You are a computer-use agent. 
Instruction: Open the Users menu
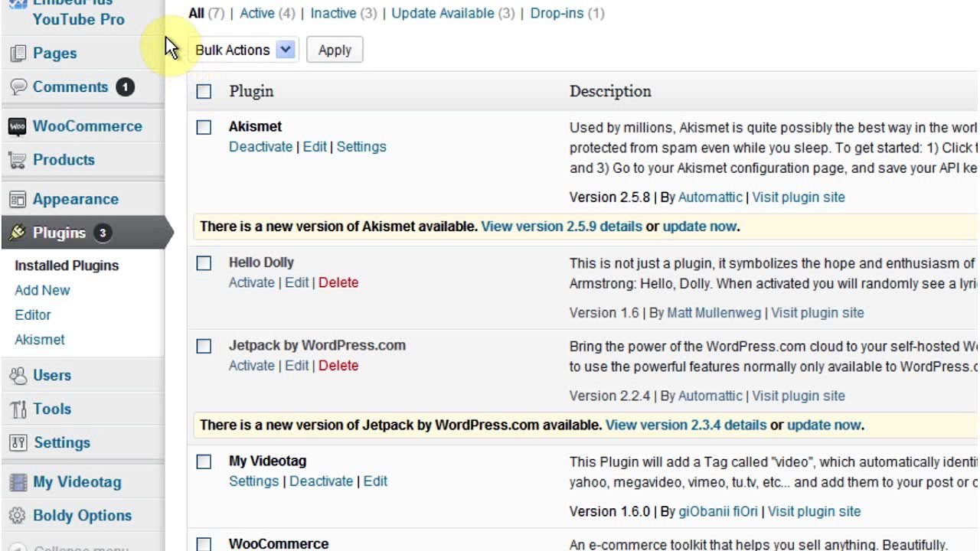point(52,376)
